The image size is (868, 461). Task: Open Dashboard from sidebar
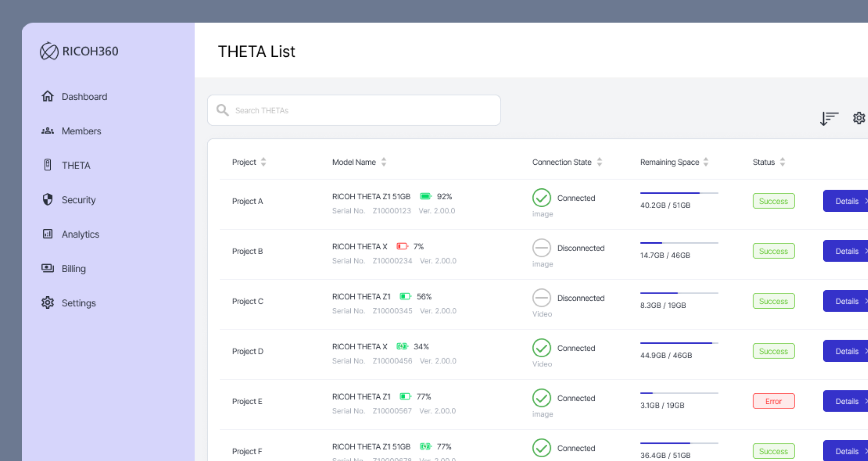click(84, 96)
